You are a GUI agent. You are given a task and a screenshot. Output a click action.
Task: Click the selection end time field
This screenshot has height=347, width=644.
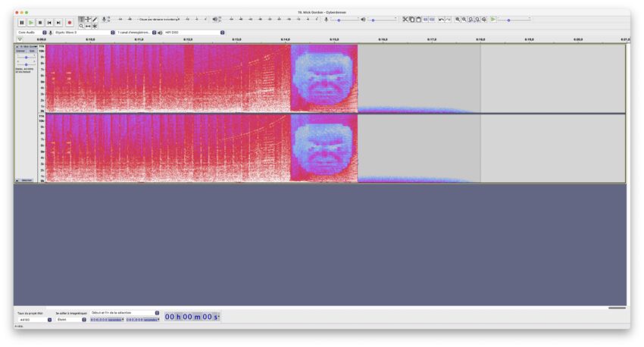click(142, 320)
